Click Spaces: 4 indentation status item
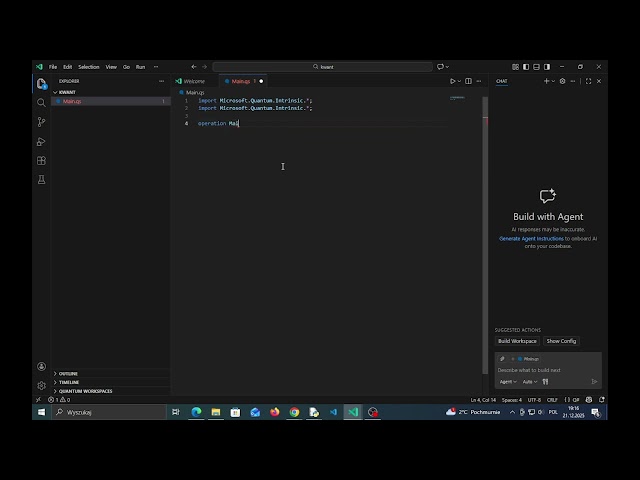This screenshot has height=480, width=640. (512, 400)
